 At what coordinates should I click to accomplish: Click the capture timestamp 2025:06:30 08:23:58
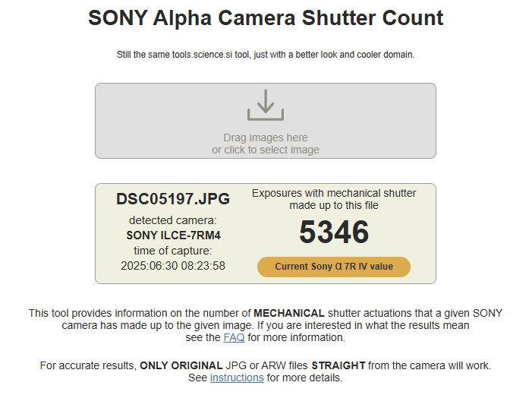173,266
